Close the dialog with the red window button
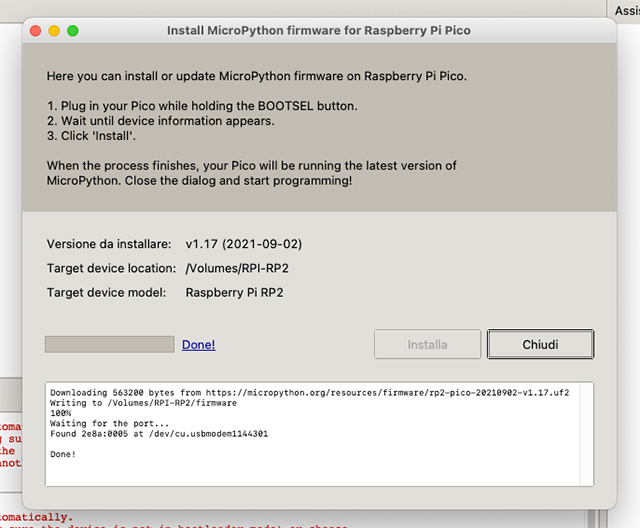640x528 pixels. [36, 31]
